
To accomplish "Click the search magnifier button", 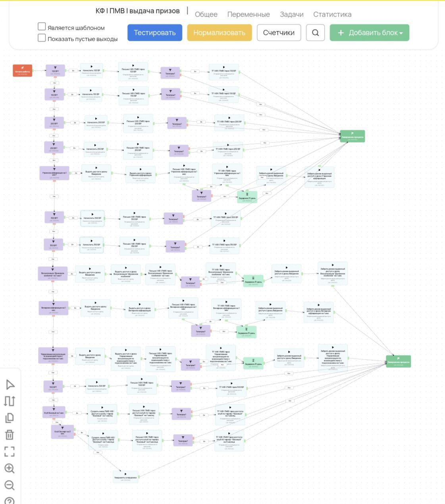I will pyautogui.click(x=315, y=33).
